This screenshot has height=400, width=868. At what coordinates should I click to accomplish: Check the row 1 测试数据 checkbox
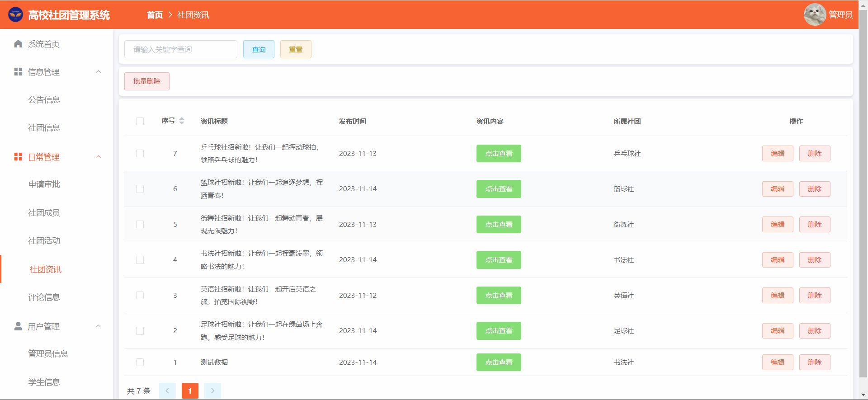pos(140,362)
